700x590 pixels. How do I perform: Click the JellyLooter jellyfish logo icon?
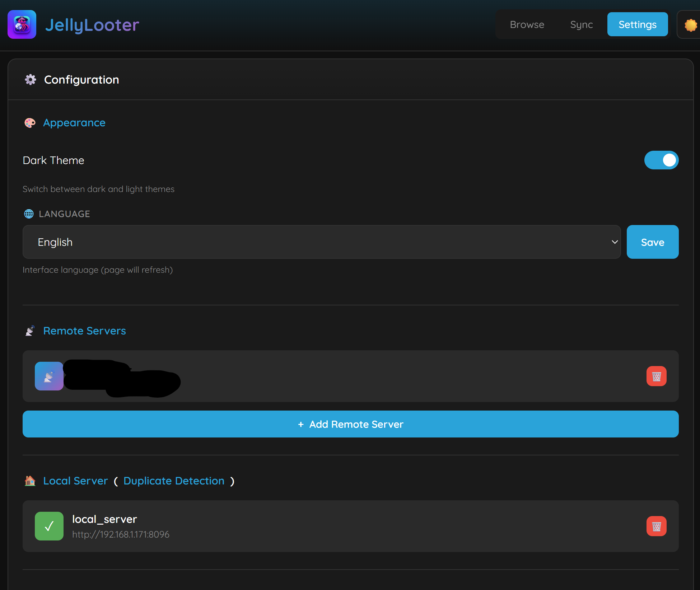(x=22, y=24)
